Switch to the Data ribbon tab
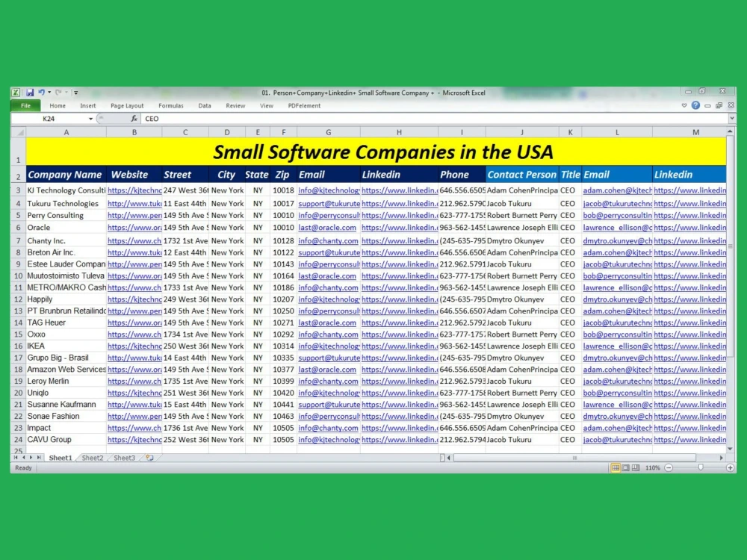The image size is (747, 560). click(x=205, y=106)
